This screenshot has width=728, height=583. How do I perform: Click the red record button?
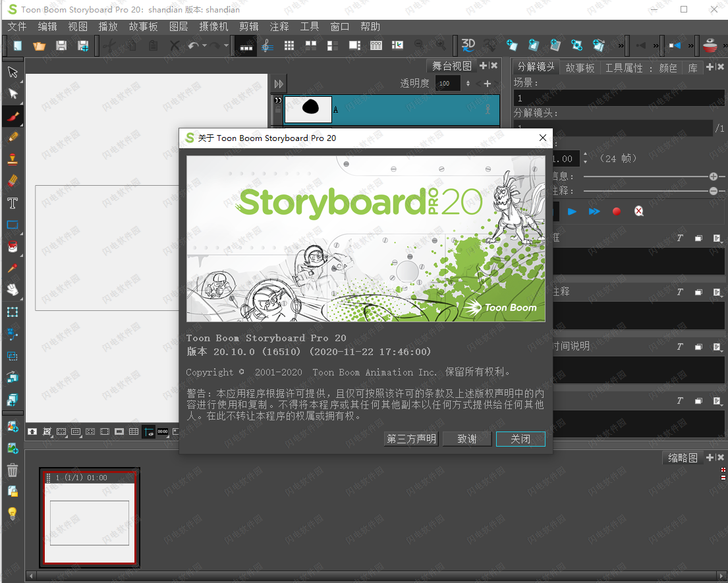click(x=617, y=211)
